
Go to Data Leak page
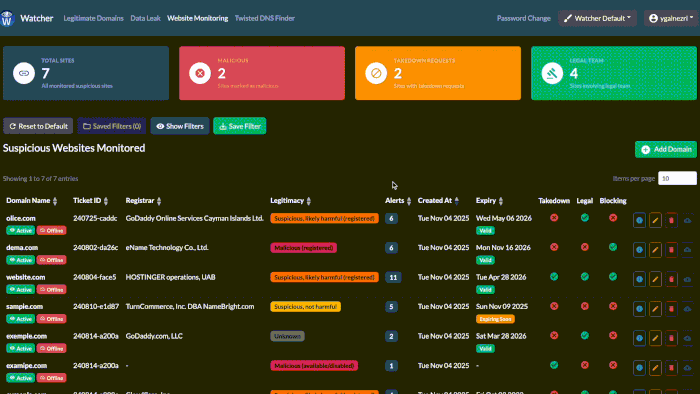[x=145, y=18]
